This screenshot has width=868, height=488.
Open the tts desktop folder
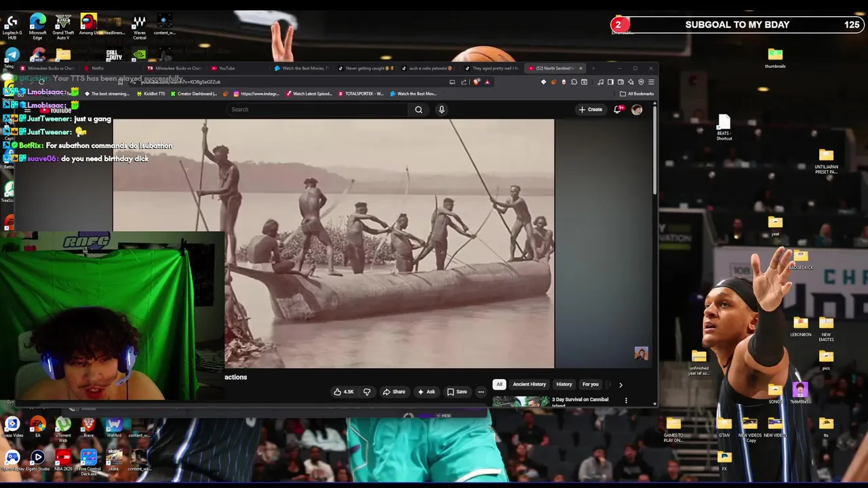click(826, 427)
